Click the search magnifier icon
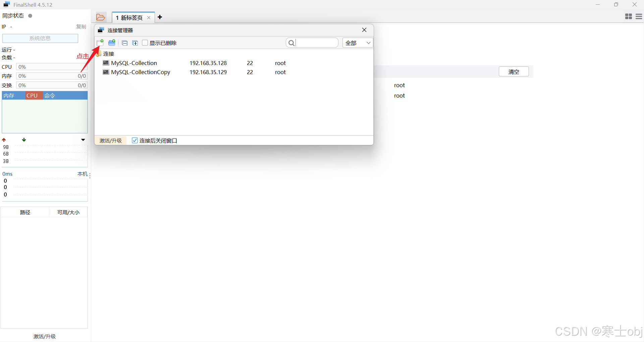Viewport: 644px width, 342px height. (x=291, y=43)
